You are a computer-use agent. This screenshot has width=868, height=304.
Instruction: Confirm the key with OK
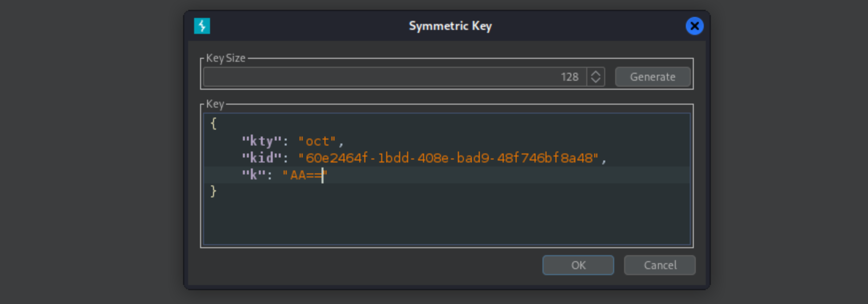(578, 265)
